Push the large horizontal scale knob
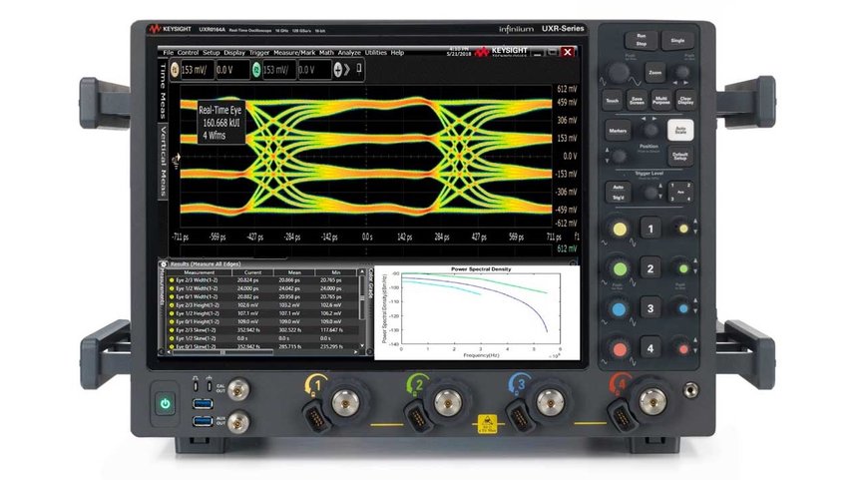 (x=618, y=73)
